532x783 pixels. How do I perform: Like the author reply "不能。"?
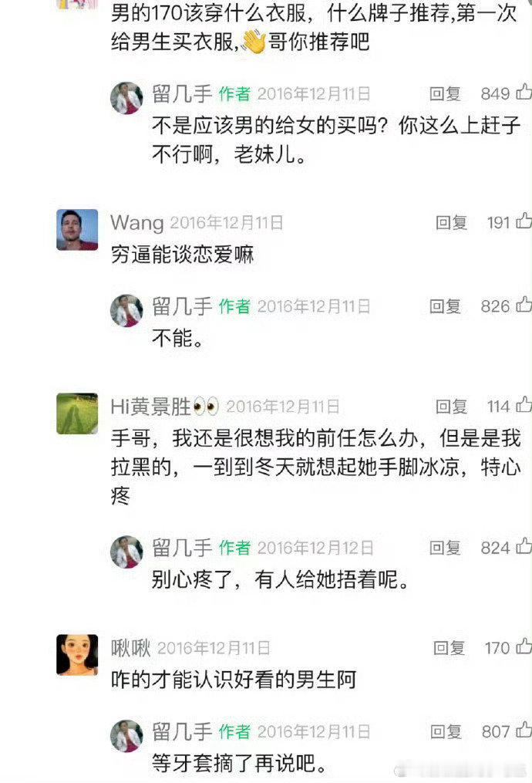523,305
